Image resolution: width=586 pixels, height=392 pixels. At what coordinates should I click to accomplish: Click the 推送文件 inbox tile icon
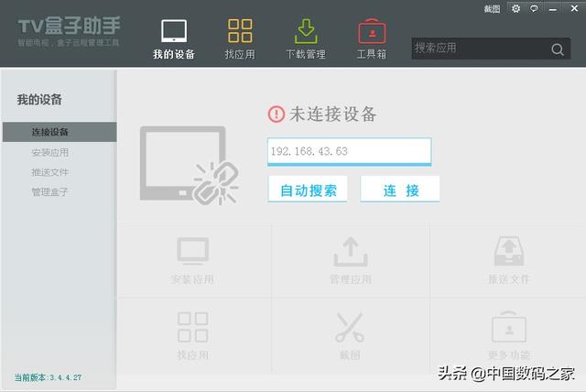509,251
